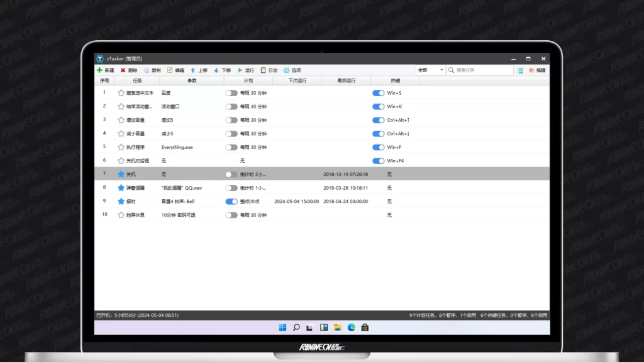Viewport: 644px width, 362px height.
Task: Click the 复制 (Copy) toolbar icon
Action: 147,70
